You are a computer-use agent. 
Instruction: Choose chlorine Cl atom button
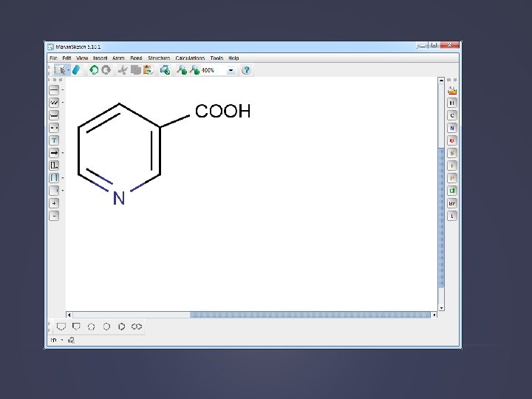[x=452, y=191]
